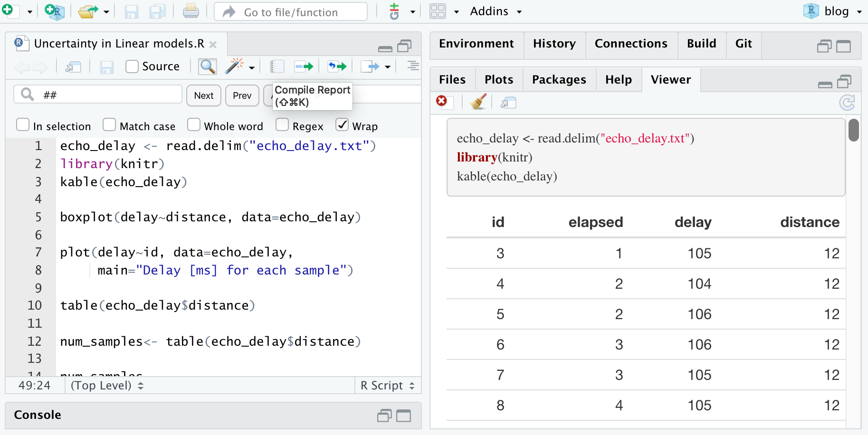The image size is (868, 435).
Task: Uncheck the Wrap checkbox
Action: pos(342,125)
